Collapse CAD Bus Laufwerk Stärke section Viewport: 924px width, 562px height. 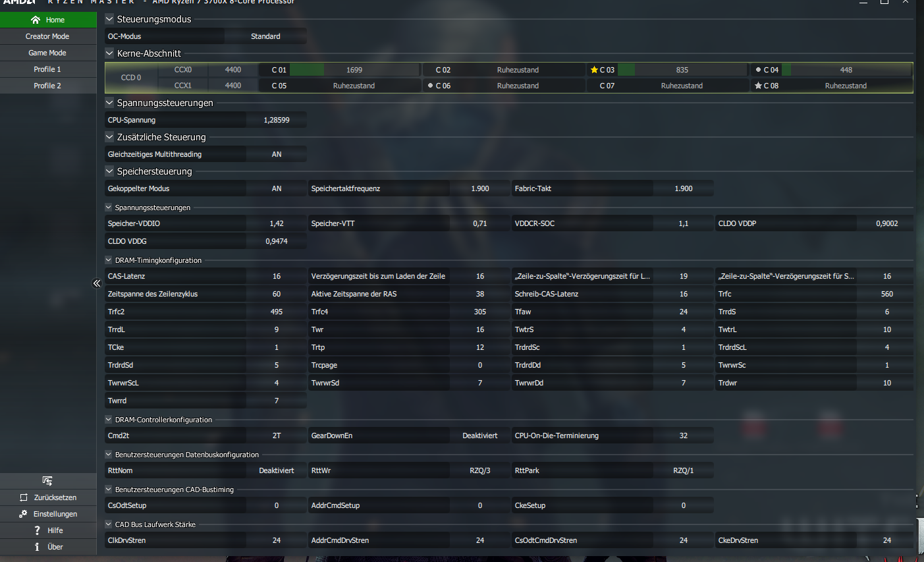(x=109, y=524)
